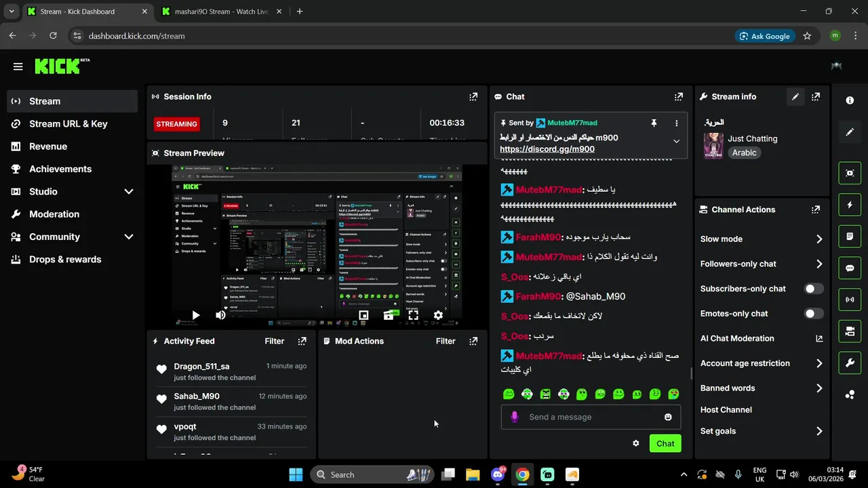Filter the Mod Actions list
This screenshot has width=868, height=488.
click(446, 341)
